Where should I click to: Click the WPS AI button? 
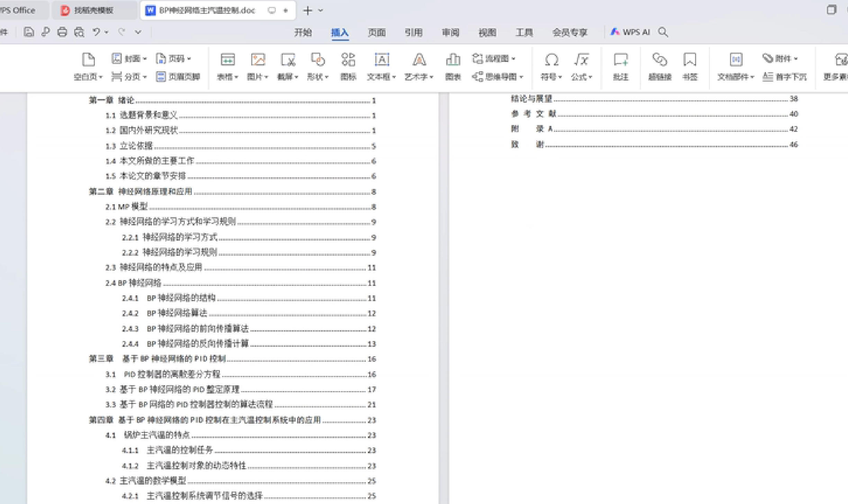click(630, 32)
